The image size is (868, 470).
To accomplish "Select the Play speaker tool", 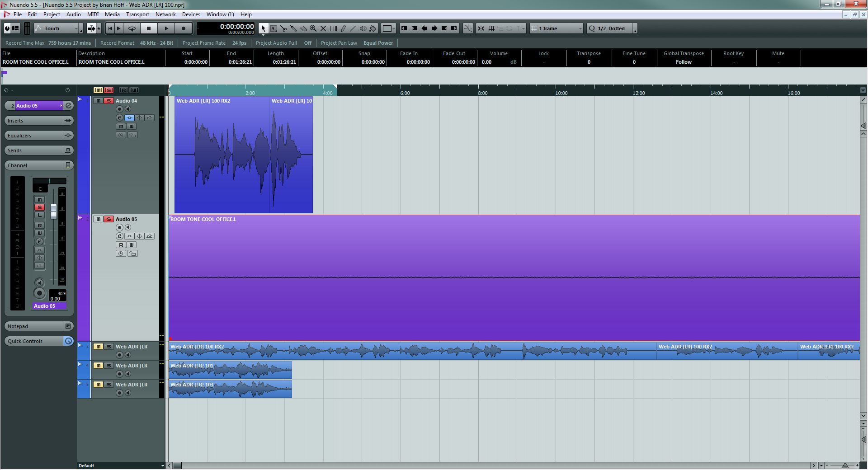I will (363, 28).
